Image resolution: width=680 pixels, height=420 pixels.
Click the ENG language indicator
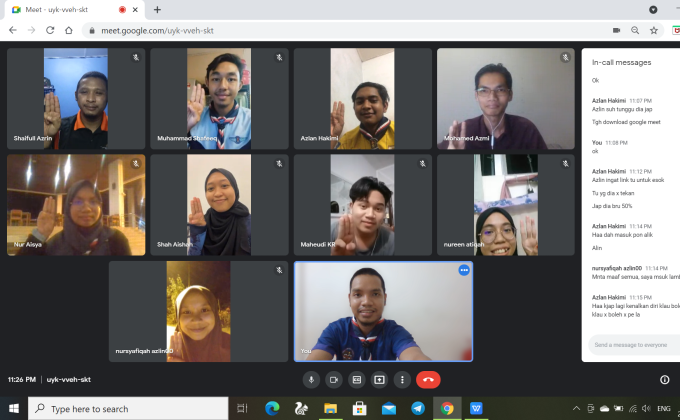click(664, 408)
